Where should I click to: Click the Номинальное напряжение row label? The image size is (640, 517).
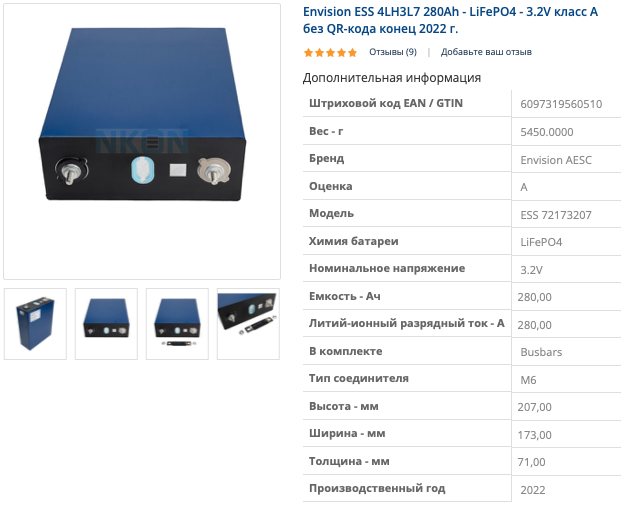[x=387, y=268]
